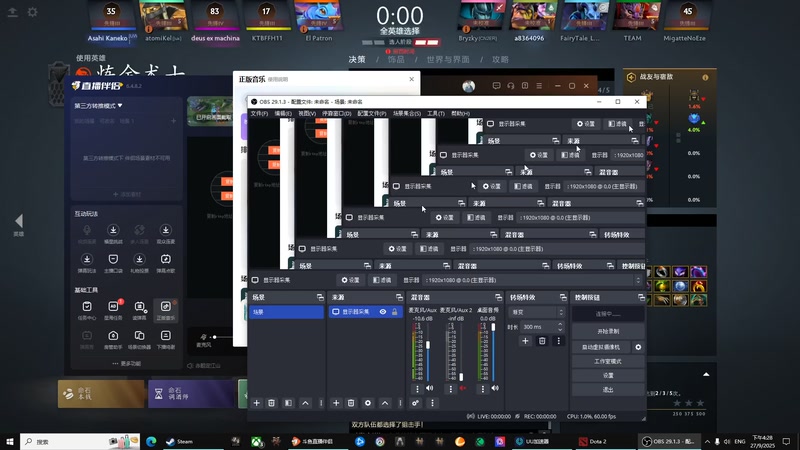Remove the transition with trash icon
Screen dimensions: 800x450
click(x=542, y=341)
